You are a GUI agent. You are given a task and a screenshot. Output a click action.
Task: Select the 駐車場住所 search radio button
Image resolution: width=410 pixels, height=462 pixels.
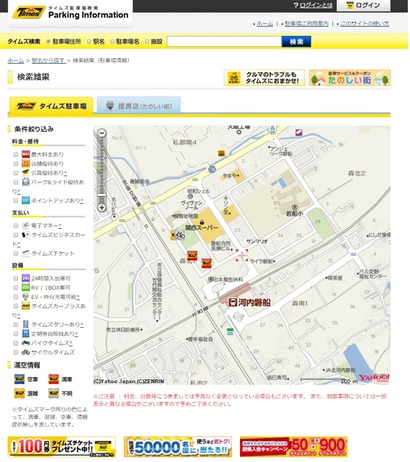48,41
